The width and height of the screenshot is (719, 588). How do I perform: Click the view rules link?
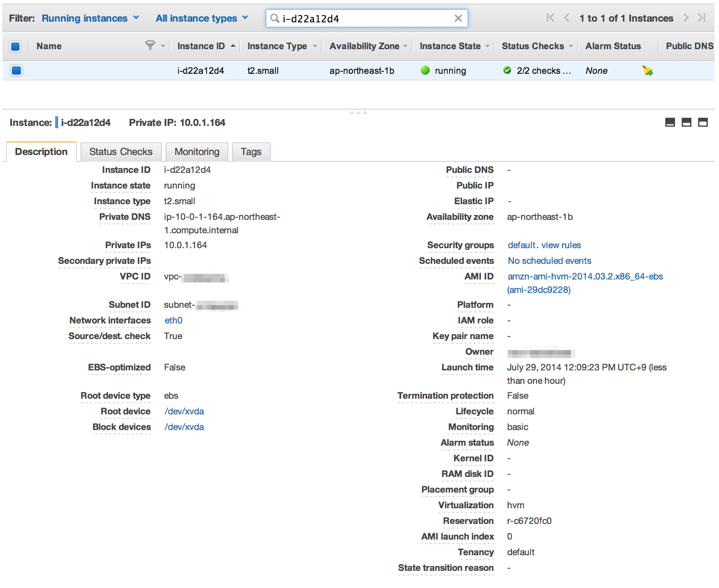pyautogui.click(x=561, y=245)
